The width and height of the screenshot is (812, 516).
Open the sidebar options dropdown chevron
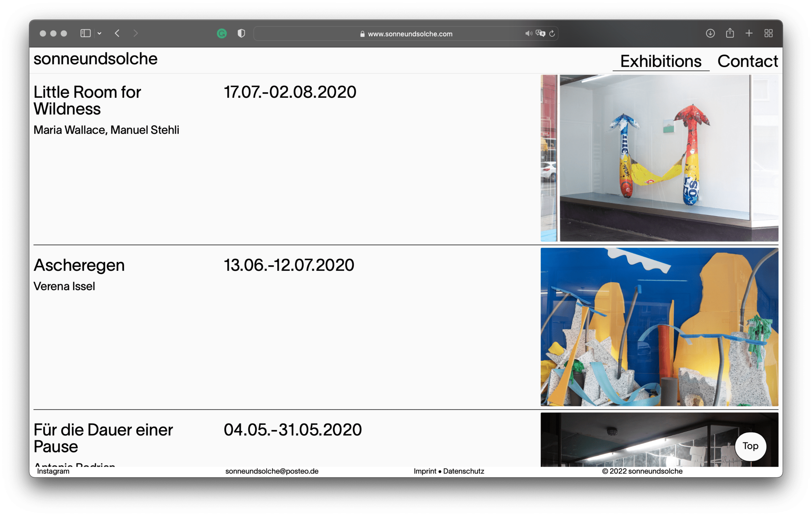[99, 33]
